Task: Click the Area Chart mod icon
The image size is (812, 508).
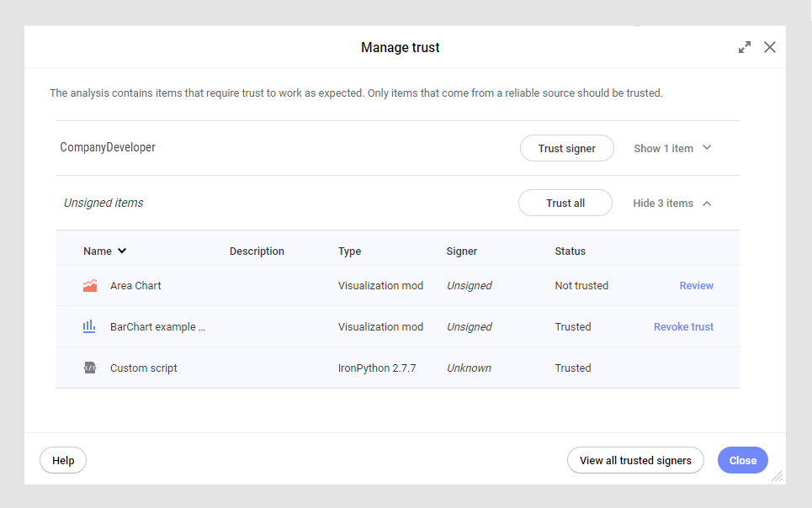Action: (x=90, y=286)
